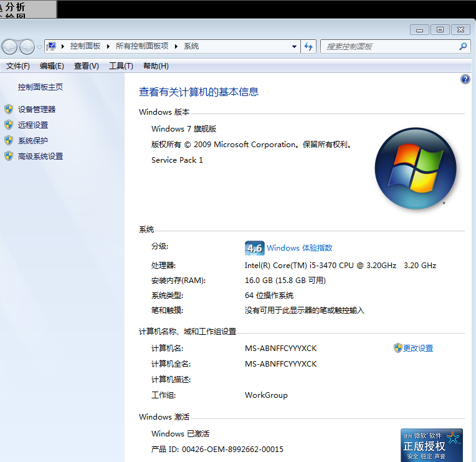Open 高级系统设置 link
This screenshot has width=476, height=462.
point(40,156)
